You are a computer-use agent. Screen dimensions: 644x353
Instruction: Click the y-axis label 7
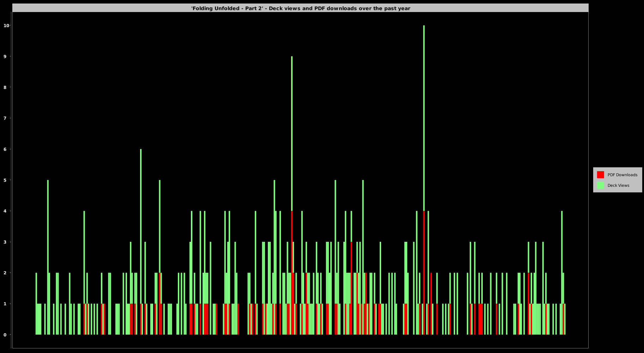click(5, 118)
